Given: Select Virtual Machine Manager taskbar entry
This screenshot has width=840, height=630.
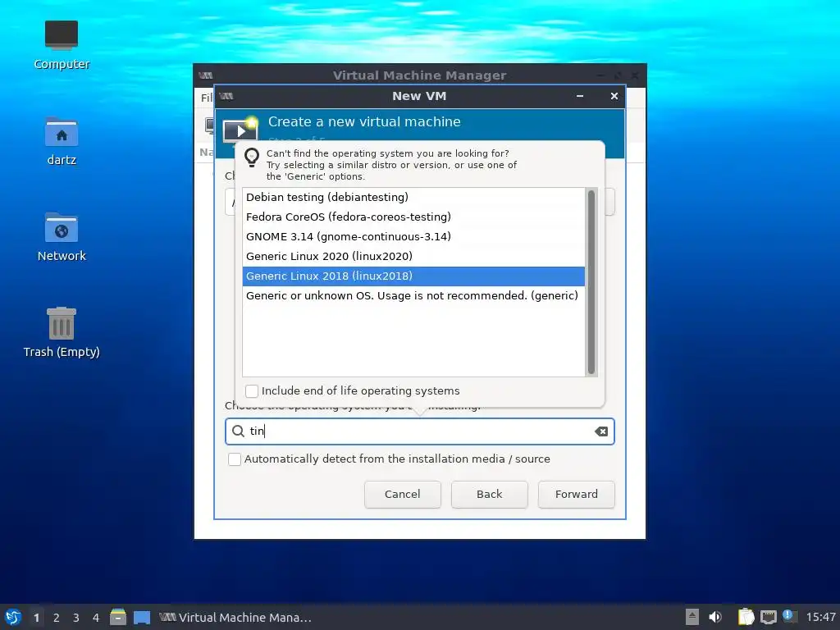Looking at the screenshot, I should coord(235,618).
